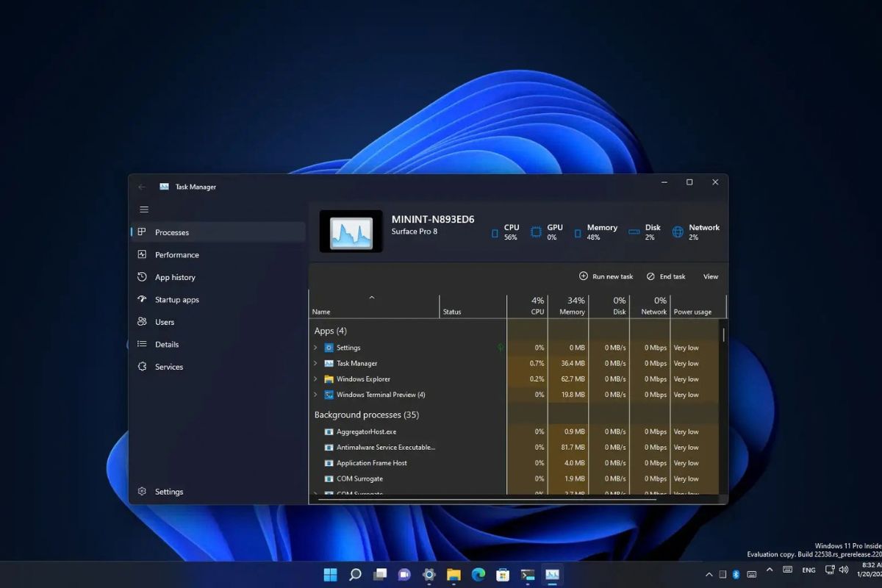Click the green leaf status icon on Settings row
This screenshot has height=588, width=882.
[501, 348]
